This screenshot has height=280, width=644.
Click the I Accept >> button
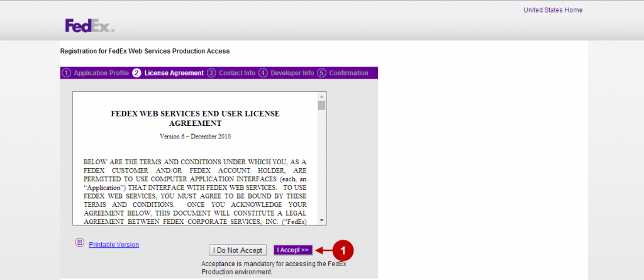click(293, 250)
